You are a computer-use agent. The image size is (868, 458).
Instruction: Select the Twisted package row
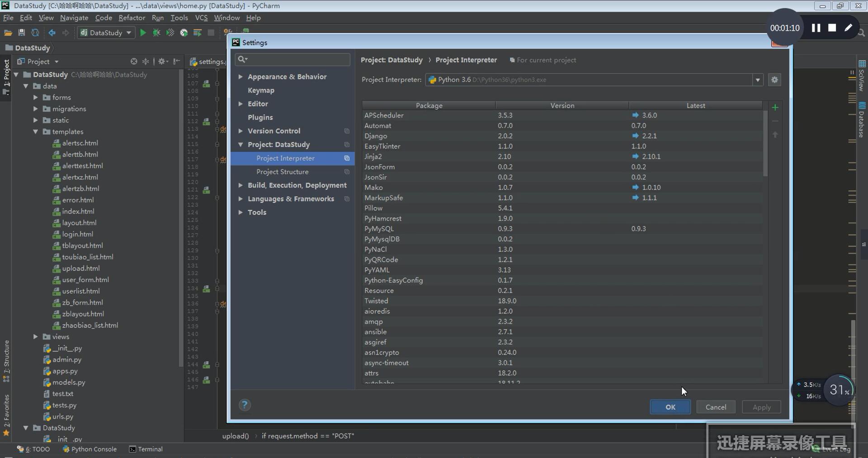coord(562,301)
